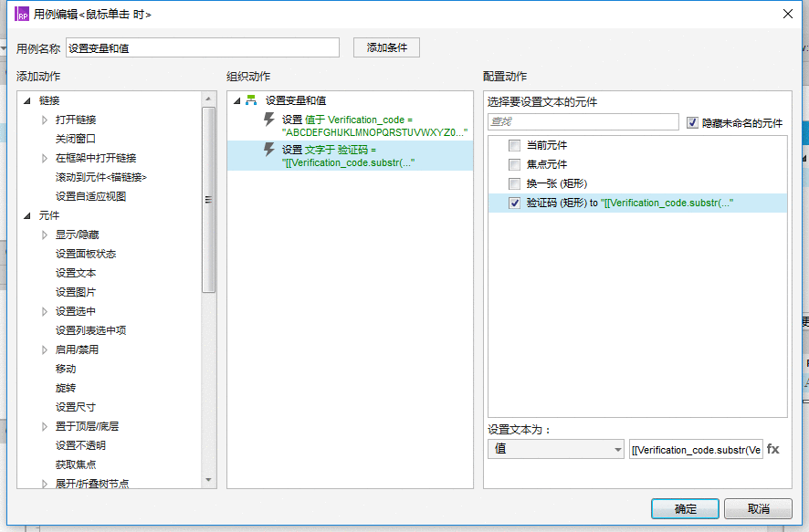
Task: Click the Verification_code.substr value field
Action: [x=696, y=450]
